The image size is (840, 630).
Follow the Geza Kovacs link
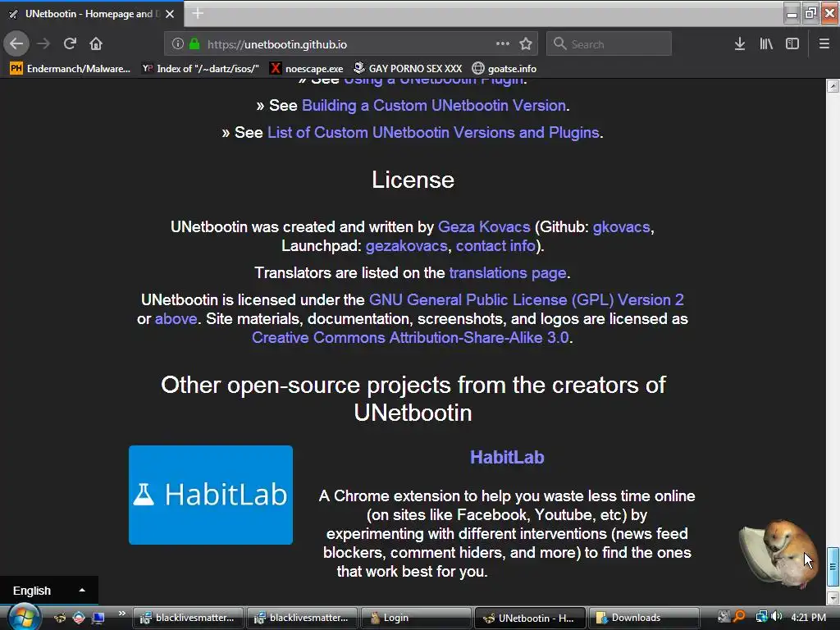[x=484, y=227]
